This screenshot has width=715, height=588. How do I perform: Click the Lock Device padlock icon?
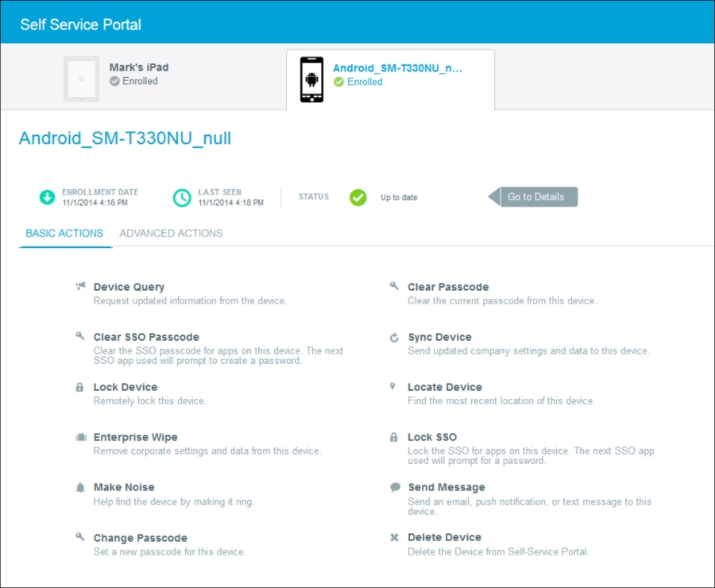click(79, 387)
